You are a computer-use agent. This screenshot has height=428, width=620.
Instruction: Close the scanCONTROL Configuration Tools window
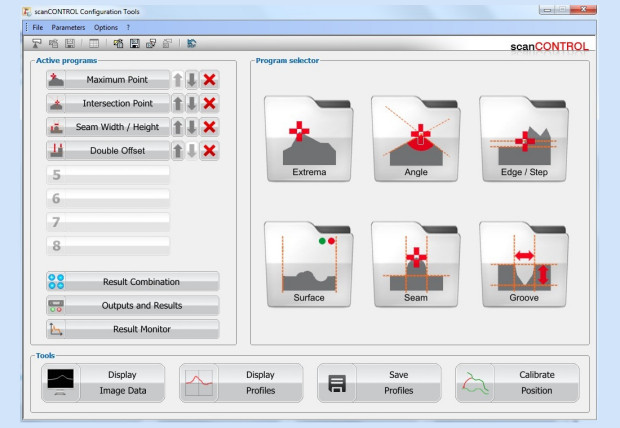coord(584,10)
